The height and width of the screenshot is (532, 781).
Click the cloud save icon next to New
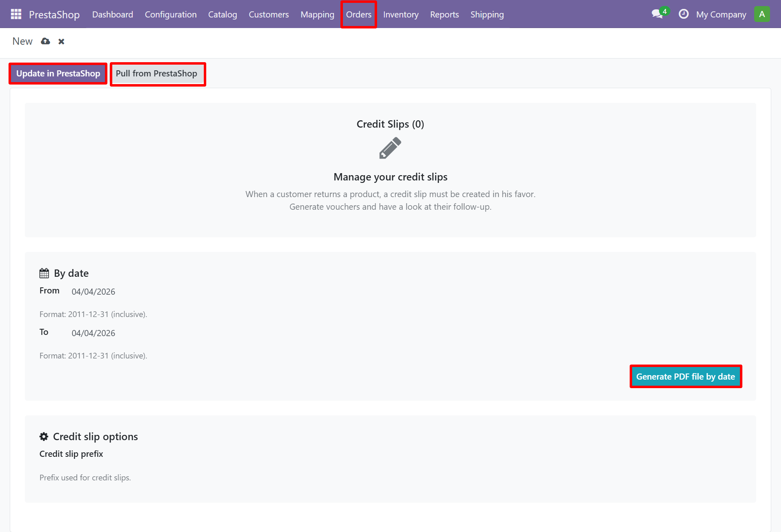point(45,41)
